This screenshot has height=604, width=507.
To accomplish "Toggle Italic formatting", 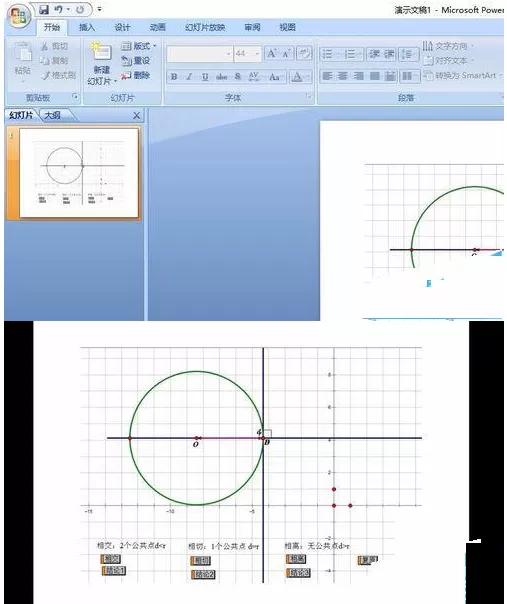I will pos(190,77).
